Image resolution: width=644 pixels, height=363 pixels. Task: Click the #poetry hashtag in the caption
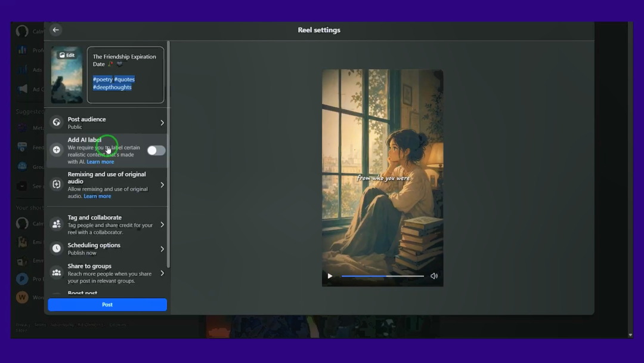(x=103, y=79)
